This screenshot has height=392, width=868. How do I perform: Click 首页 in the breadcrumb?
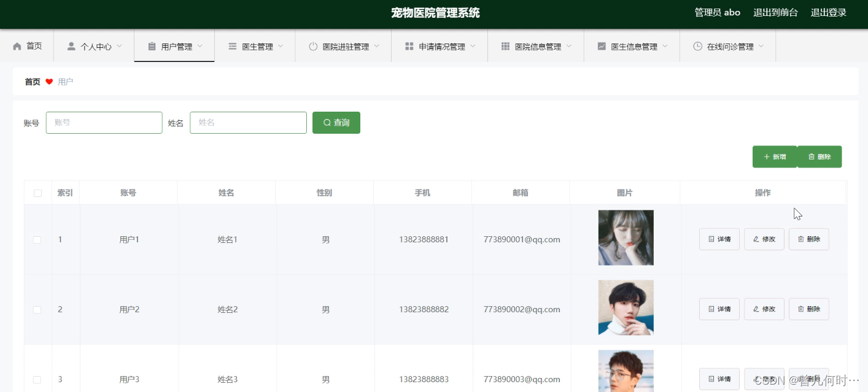33,82
